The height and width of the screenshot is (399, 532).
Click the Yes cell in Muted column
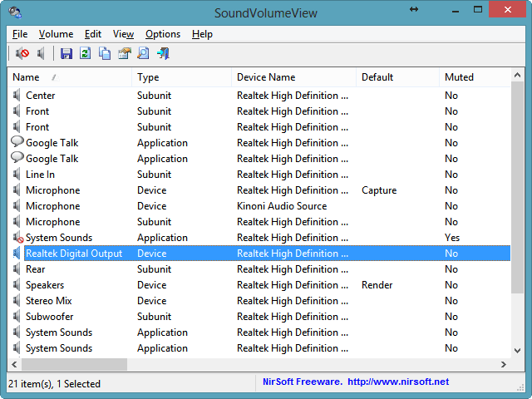[452, 238]
